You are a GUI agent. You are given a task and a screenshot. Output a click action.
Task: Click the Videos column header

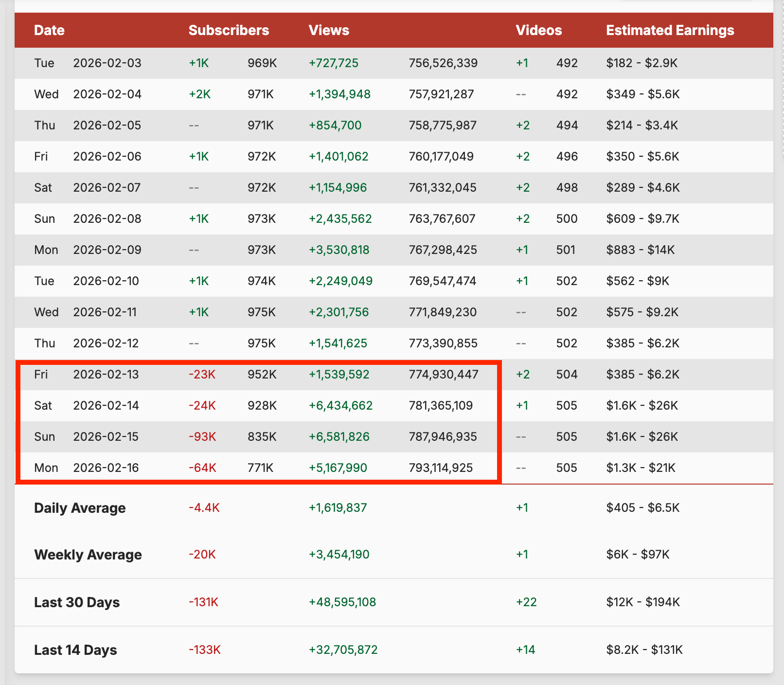click(x=538, y=30)
